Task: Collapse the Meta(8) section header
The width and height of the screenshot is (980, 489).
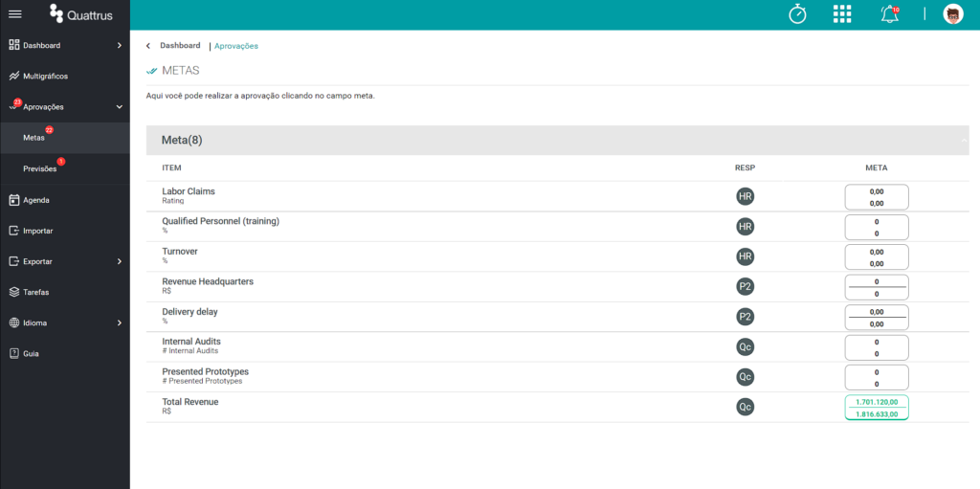Action: click(x=558, y=140)
